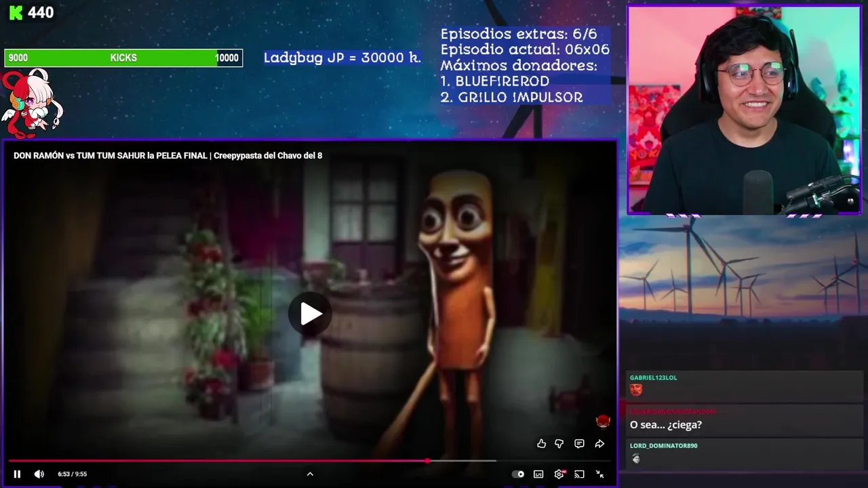Click the 9000 value on goal bar

point(18,58)
